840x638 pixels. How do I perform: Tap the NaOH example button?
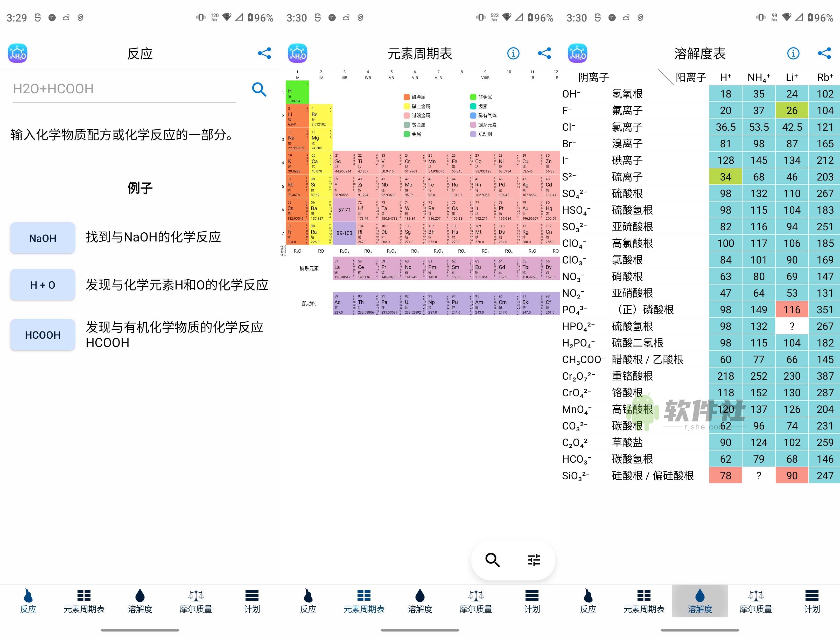(42, 238)
